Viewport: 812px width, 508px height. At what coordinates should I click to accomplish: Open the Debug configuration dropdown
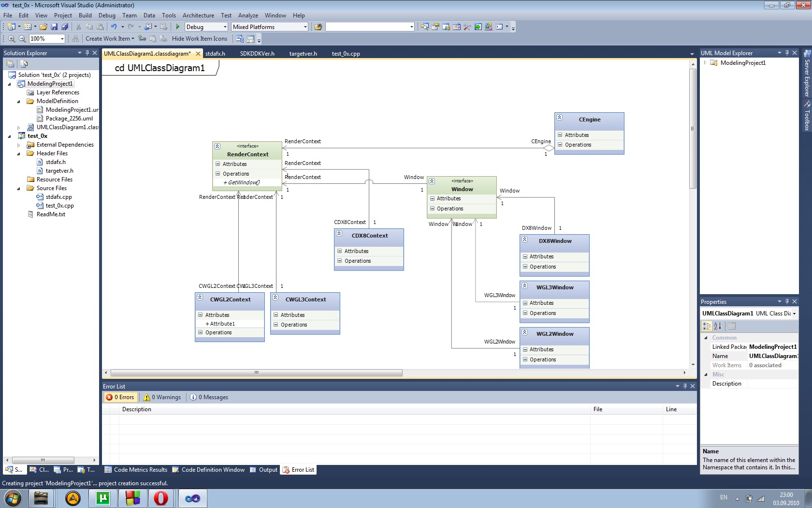225,27
